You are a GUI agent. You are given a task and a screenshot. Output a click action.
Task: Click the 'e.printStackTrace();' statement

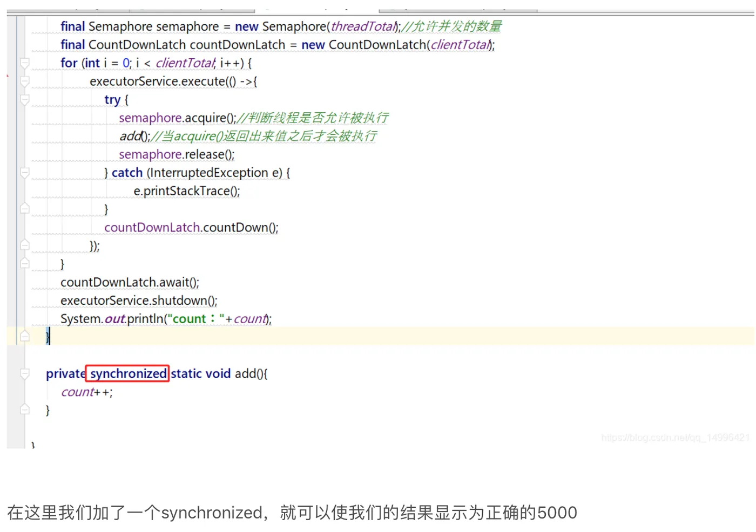pyautogui.click(x=187, y=191)
